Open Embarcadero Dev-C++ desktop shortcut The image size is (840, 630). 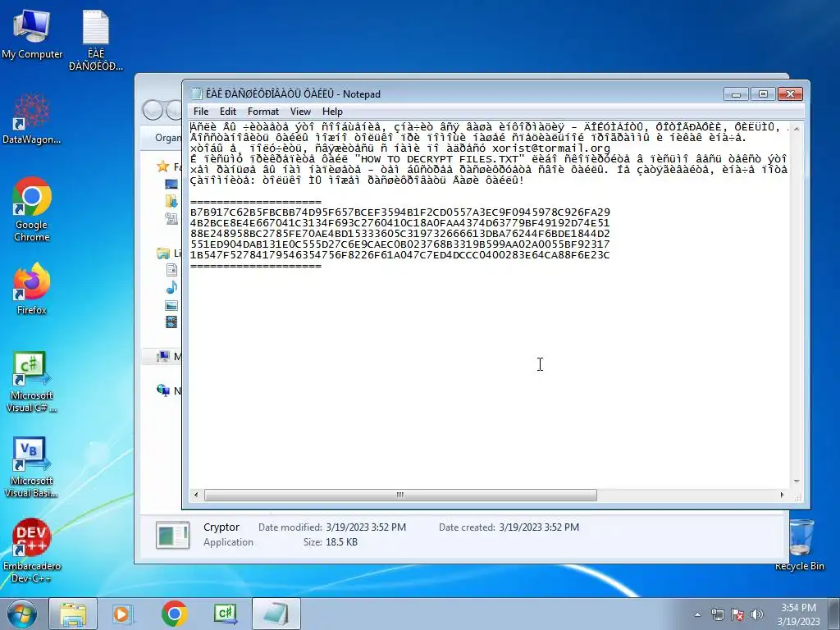[x=32, y=550]
